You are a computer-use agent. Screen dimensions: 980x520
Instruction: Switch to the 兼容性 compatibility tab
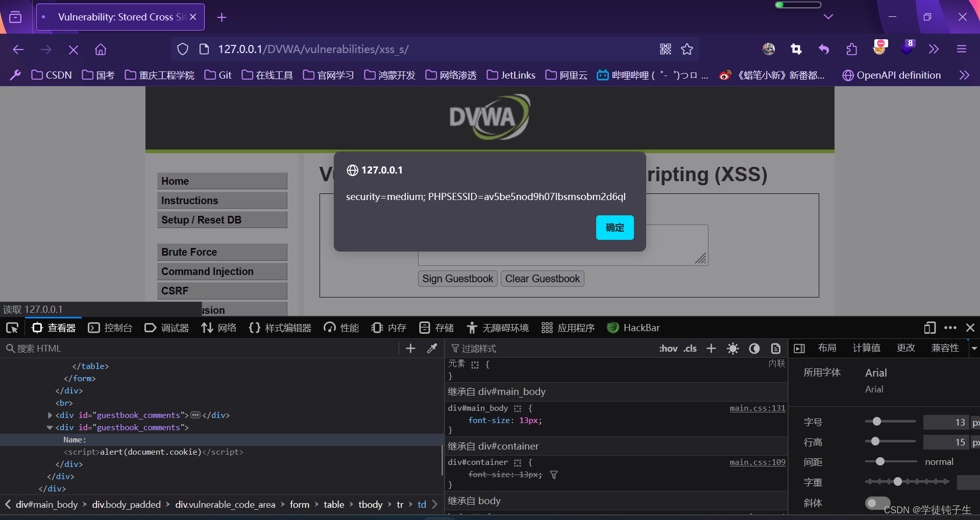[x=945, y=348]
